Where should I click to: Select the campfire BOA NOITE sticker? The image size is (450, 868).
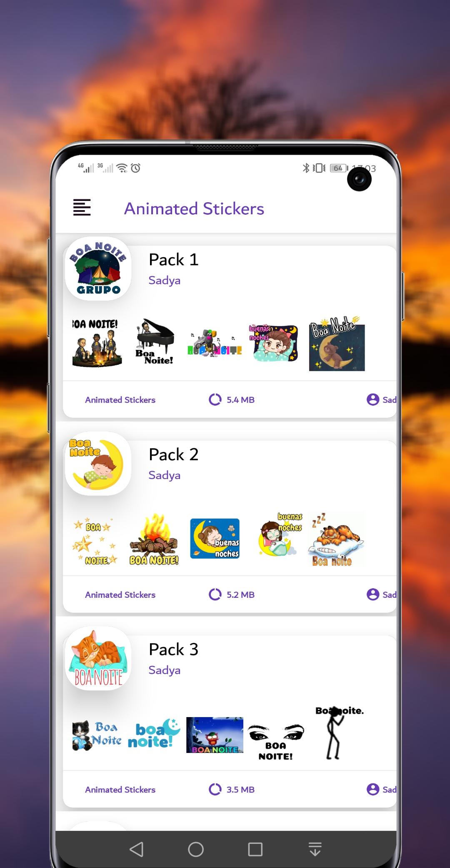point(154,539)
